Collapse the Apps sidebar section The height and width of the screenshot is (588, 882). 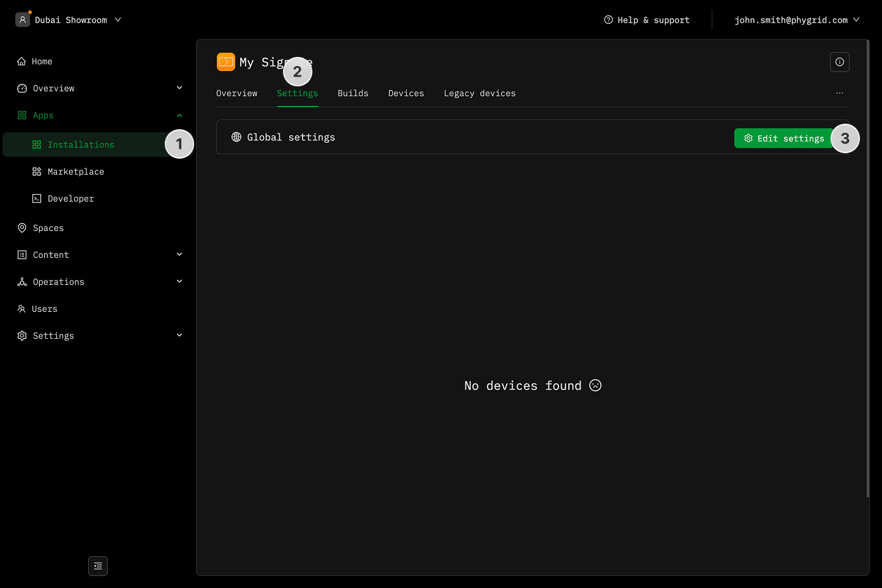pos(179,115)
